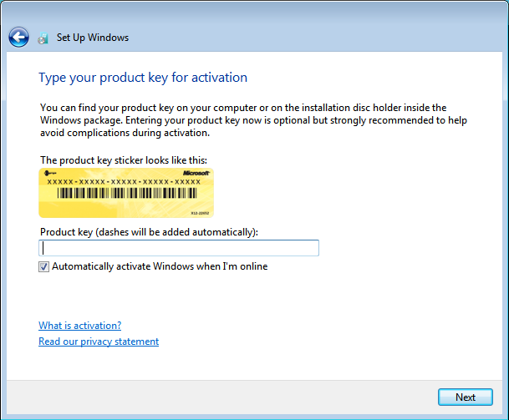Click the yellow product key sticker image

(126, 193)
